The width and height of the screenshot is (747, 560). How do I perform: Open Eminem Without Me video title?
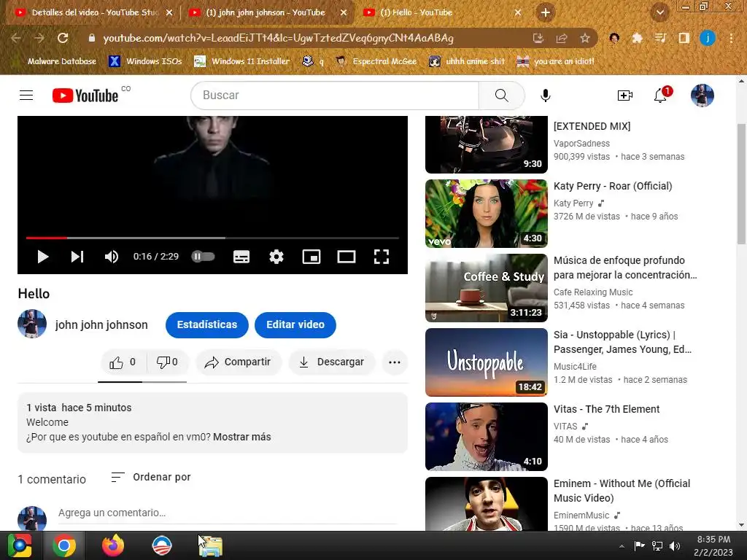622,491
